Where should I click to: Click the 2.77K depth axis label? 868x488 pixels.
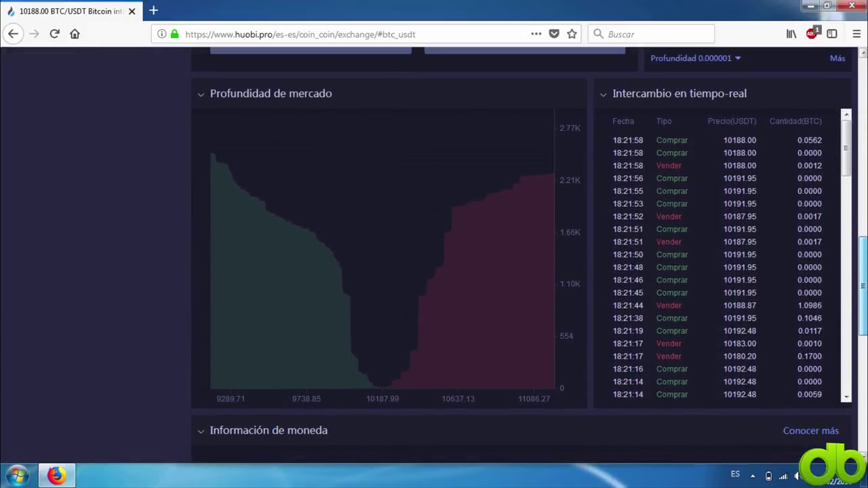(x=570, y=128)
